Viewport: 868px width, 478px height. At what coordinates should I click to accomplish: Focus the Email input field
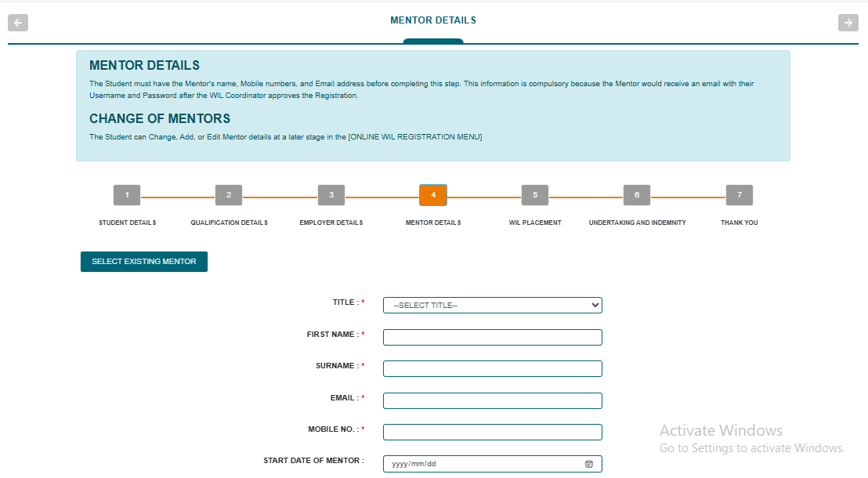point(492,401)
